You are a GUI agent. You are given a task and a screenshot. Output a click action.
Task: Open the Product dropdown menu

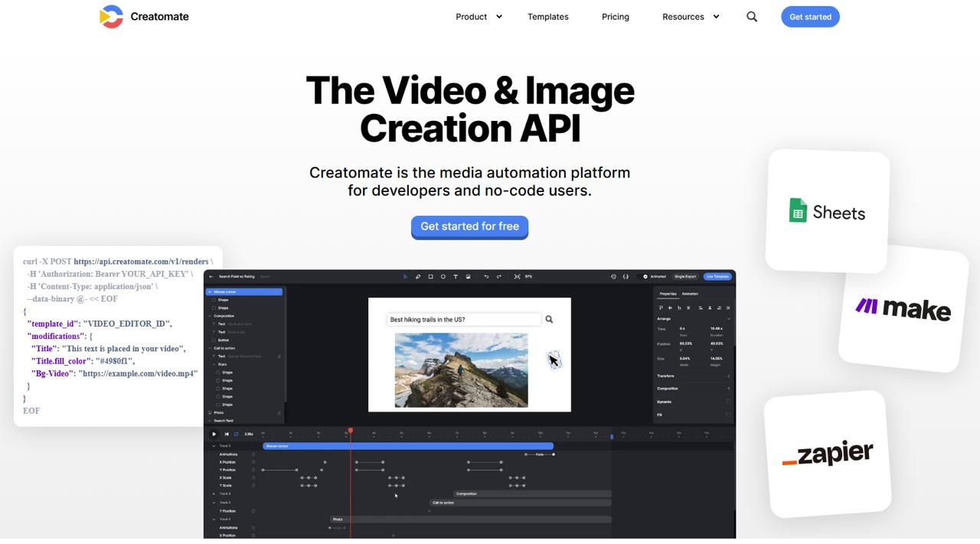[479, 16]
